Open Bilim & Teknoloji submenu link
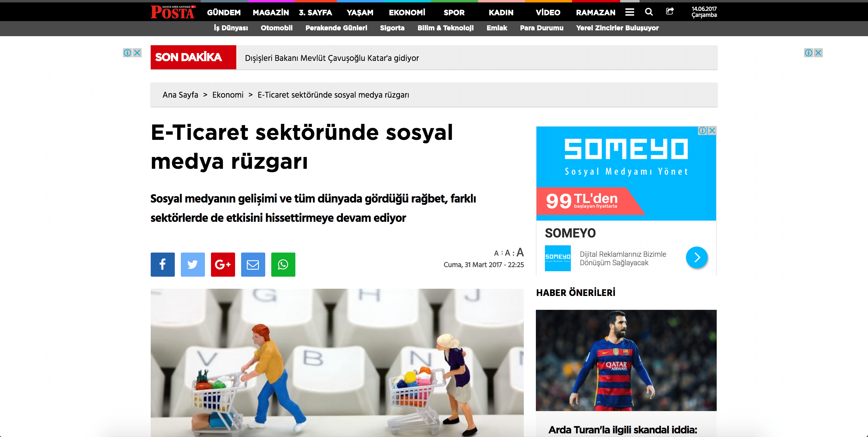This screenshot has width=868, height=437. coord(445,28)
